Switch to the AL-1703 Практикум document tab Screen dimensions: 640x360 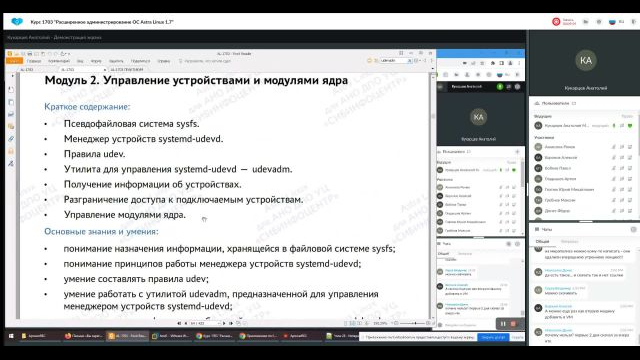click(127, 69)
